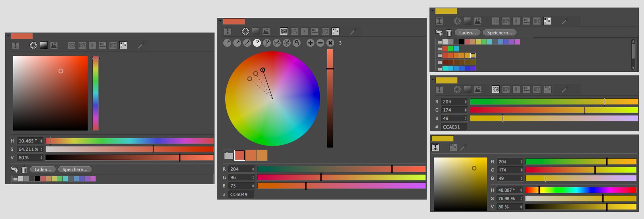Select the spectrum mode icon in left panel
644x219 pixels.
click(44, 46)
